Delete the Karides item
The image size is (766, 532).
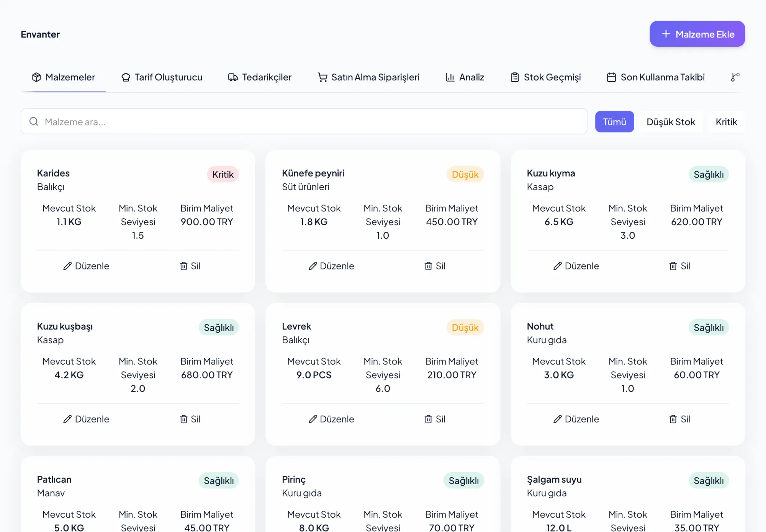point(190,266)
